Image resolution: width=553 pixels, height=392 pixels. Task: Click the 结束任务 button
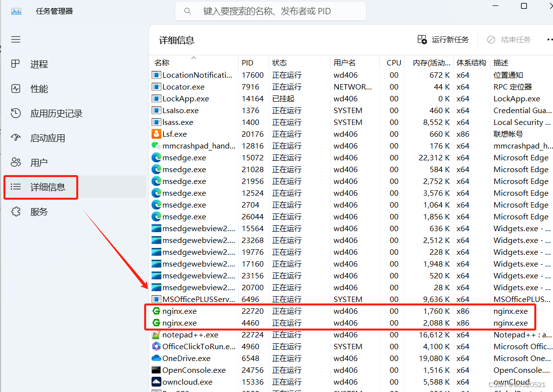(509, 39)
